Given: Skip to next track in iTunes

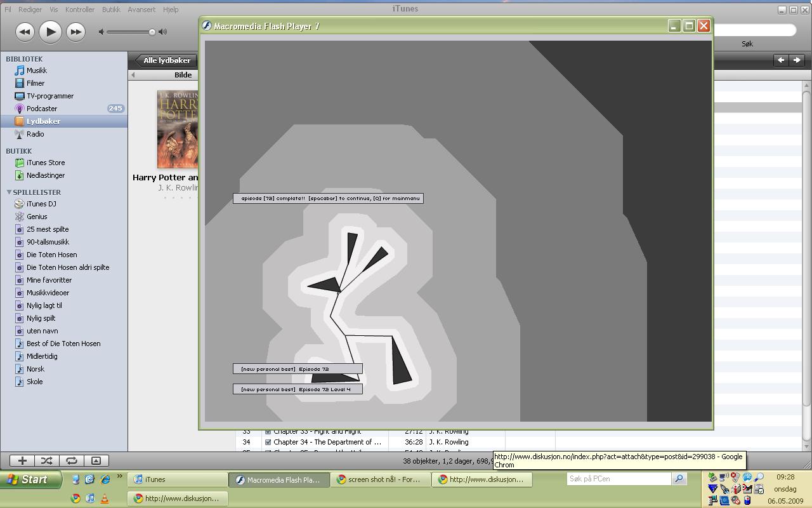Looking at the screenshot, I should [x=75, y=32].
